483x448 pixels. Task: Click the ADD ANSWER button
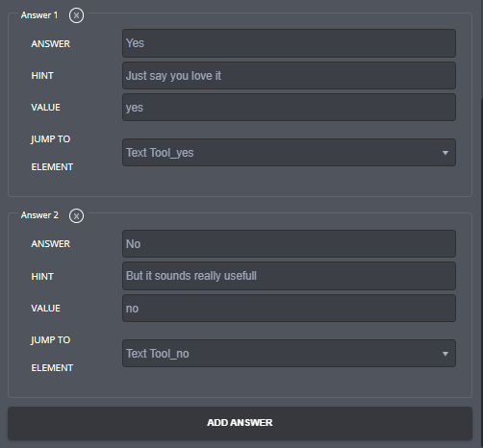[x=240, y=423]
